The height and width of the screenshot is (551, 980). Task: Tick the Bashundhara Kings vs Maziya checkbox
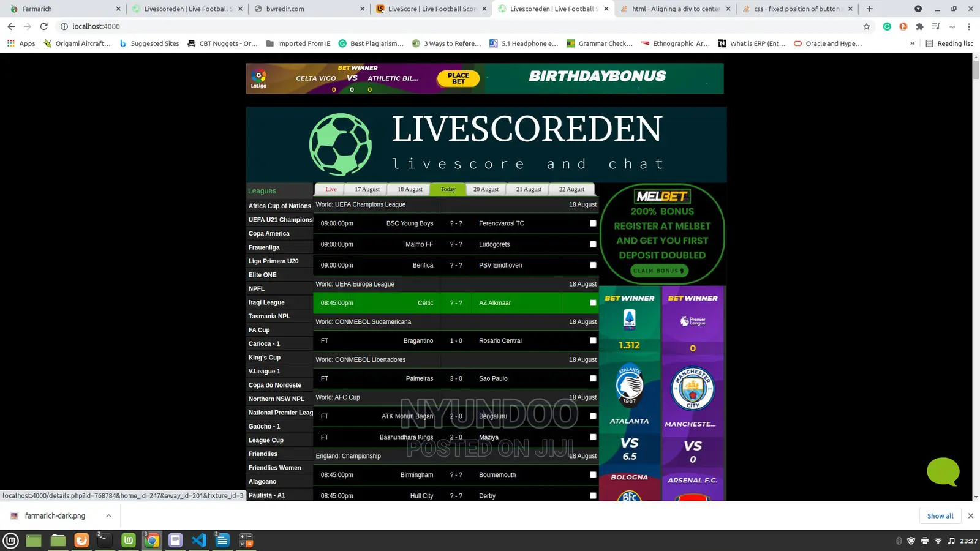[x=593, y=437]
